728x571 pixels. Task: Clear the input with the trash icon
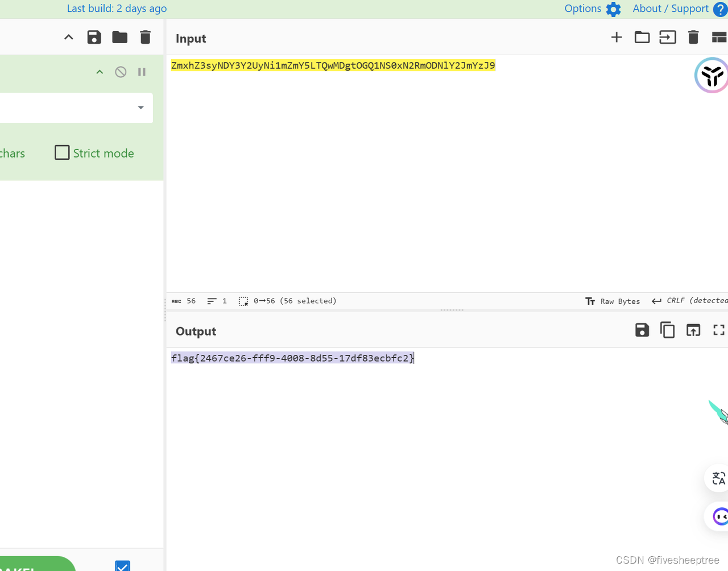693,38
